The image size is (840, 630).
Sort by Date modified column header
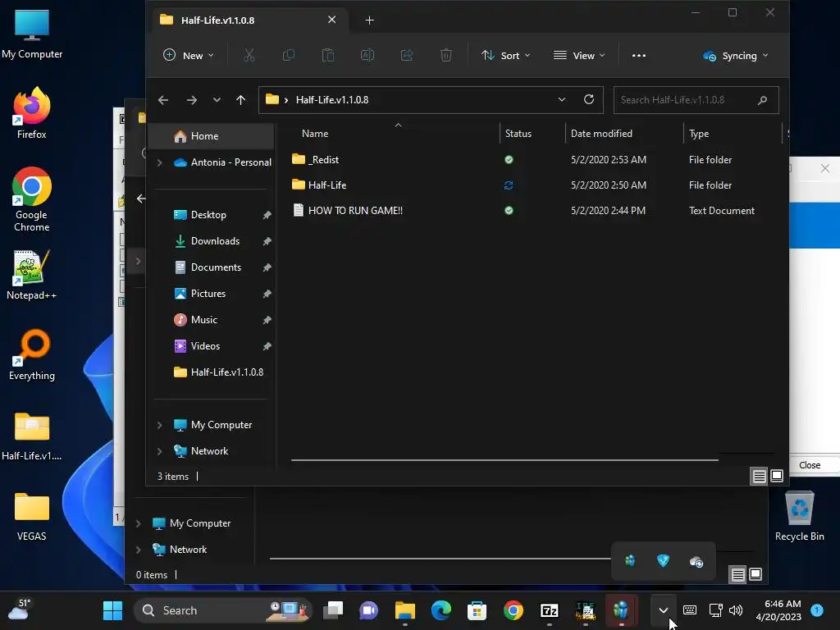(601, 134)
